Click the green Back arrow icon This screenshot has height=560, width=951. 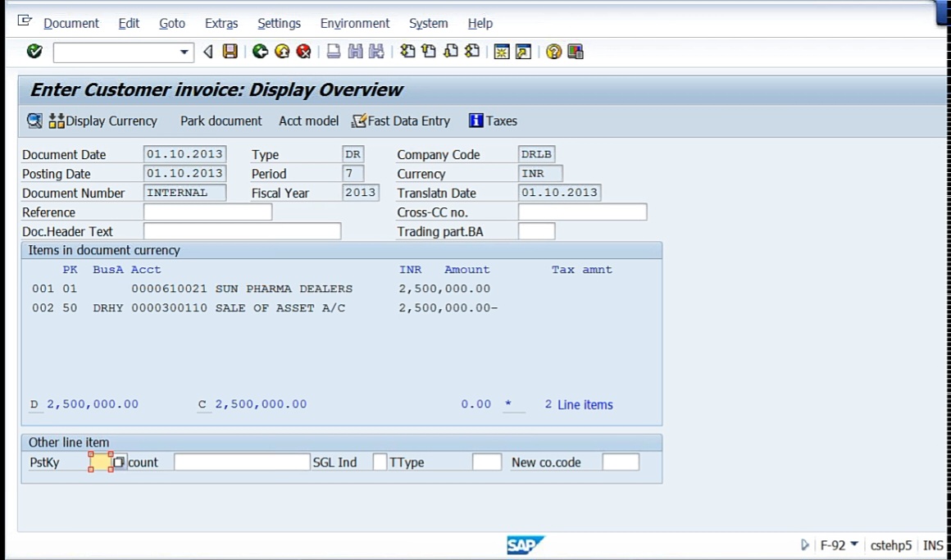[260, 52]
